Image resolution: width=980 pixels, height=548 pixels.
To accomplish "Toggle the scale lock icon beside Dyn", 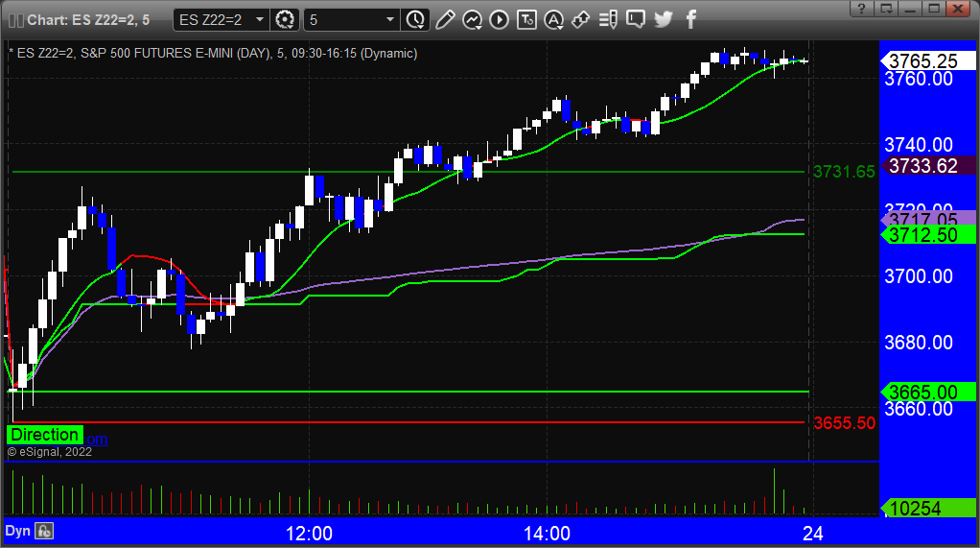I will (44, 531).
